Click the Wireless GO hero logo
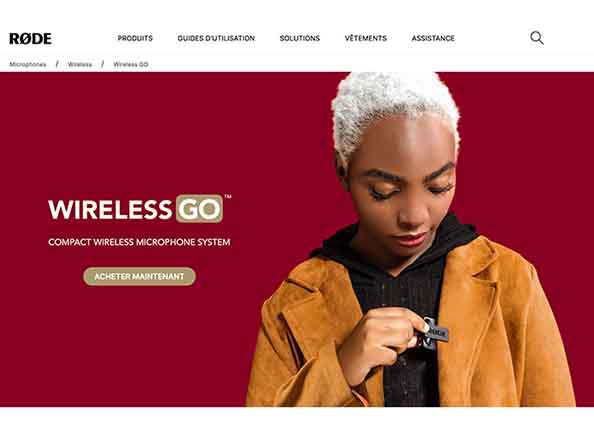The width and height of the screenshot is (594, 432). [x=139, y=208]
